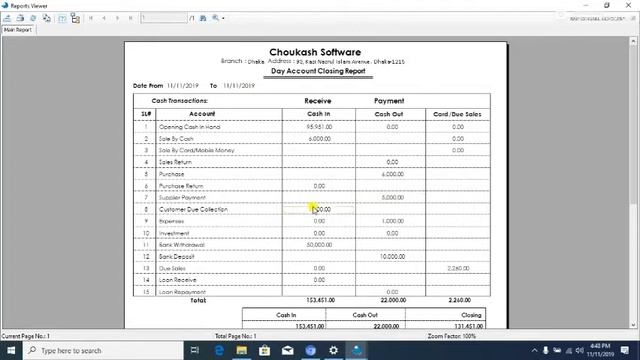This screenshot has height=360, width=640.
Task: Open Settings gear in the taskbar
Action: tap(333, 350)
